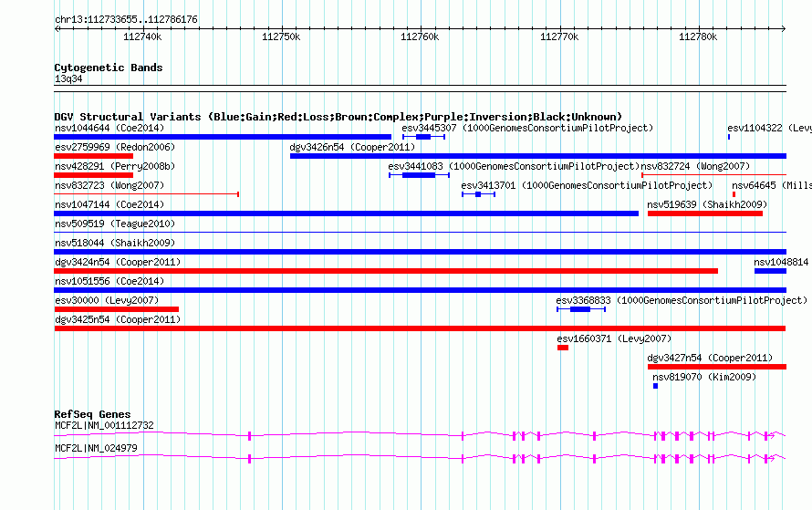Open the nsv519639 (Shaikh2009) label

pos(707,205)
